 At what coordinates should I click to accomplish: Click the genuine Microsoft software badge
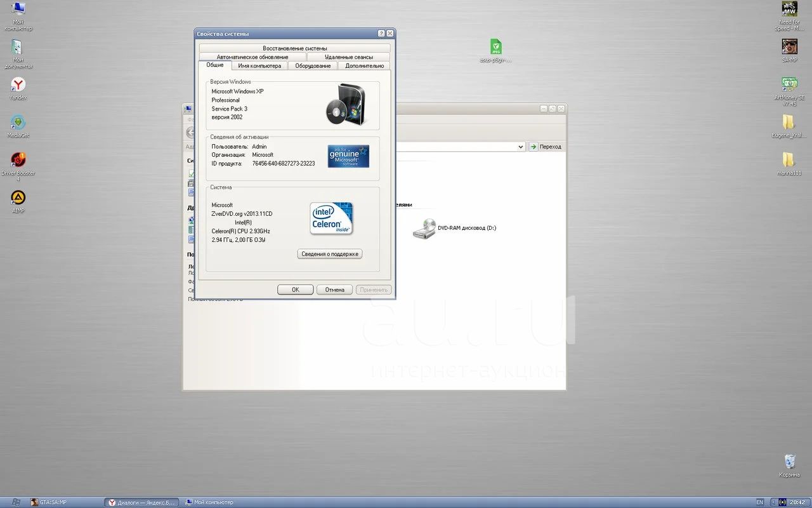[x=348, y=156]
